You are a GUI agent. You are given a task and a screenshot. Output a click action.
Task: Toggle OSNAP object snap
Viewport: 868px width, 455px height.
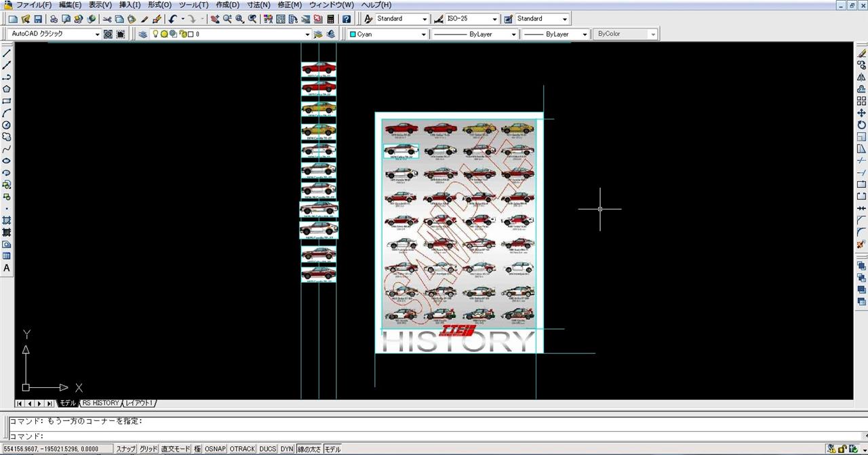coord(216,449)
